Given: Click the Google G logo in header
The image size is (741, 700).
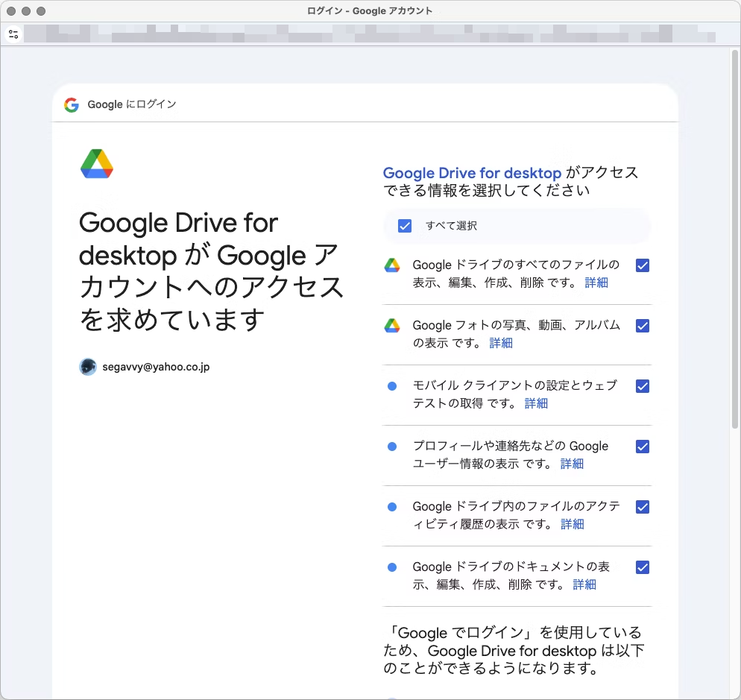Looking at the screenshot, I should (x=72, y=104).
